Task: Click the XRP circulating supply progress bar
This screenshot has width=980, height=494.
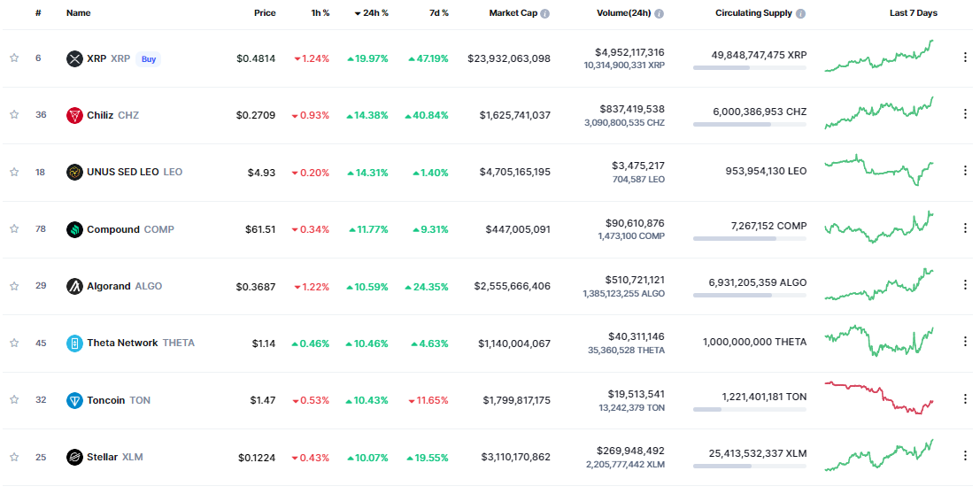Action: 749,67
